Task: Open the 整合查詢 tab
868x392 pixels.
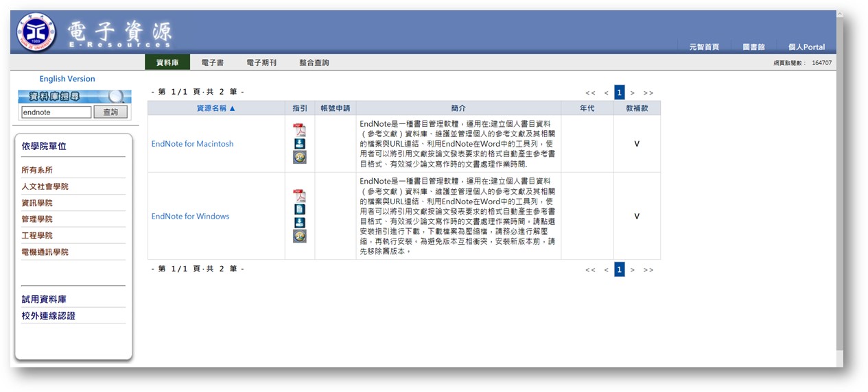Action: tap(314, 62)
